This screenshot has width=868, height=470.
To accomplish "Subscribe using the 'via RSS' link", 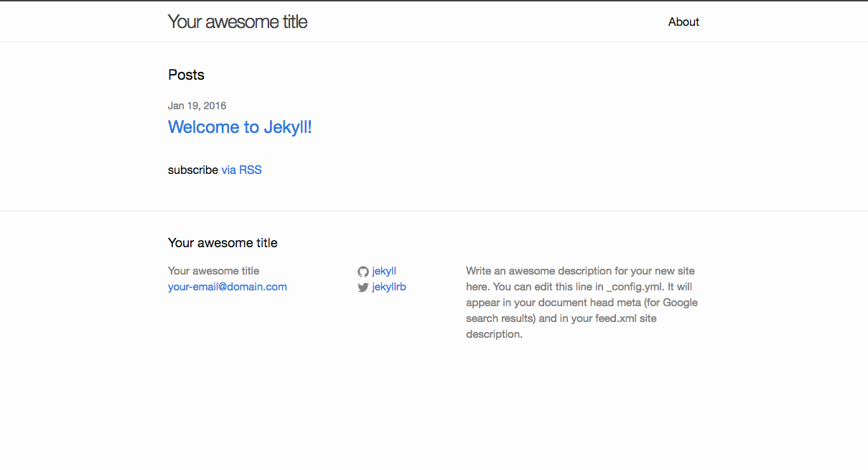I will (x=241, y=170).
